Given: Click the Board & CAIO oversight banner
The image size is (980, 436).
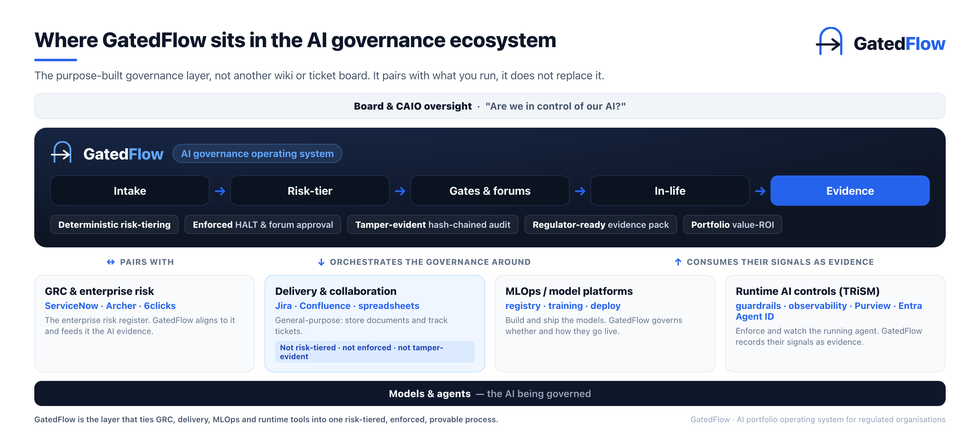Looking at the screenshot, I should 490,106.
